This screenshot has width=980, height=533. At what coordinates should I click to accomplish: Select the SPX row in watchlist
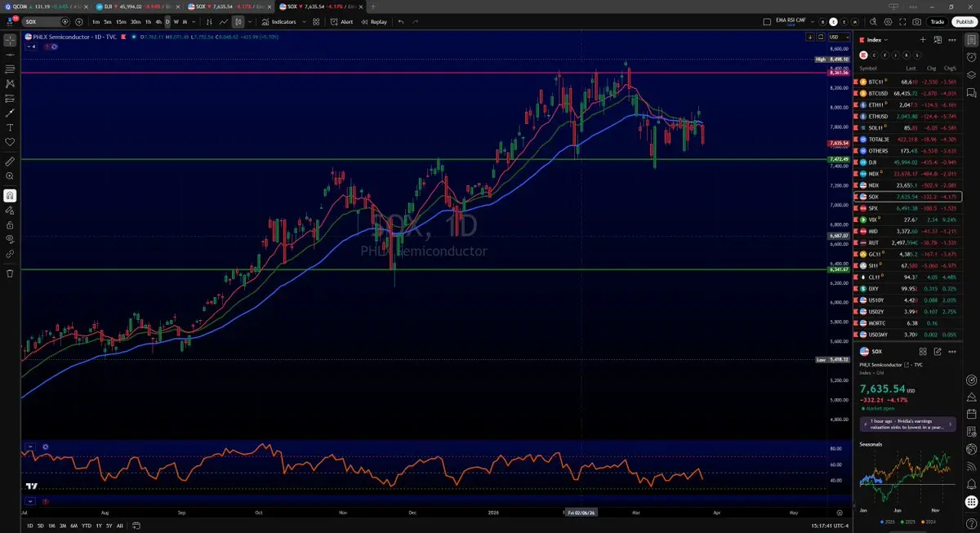[907, 208]
